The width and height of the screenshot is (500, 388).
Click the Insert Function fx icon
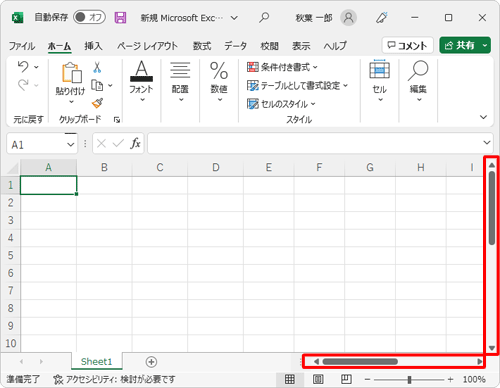pyautogui.click(x=135, y=144)
